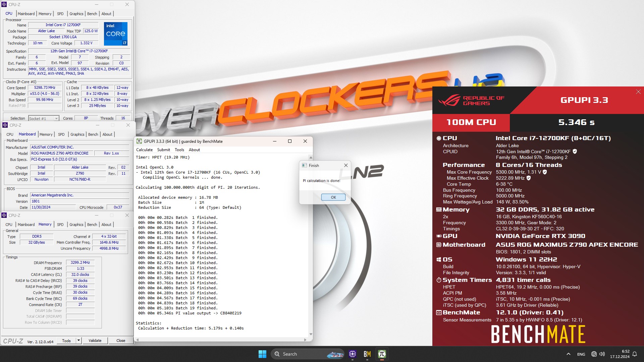Click the BenchMate BM taskbar icon
The image size is (644, 362).
click(x=367, y=354)
